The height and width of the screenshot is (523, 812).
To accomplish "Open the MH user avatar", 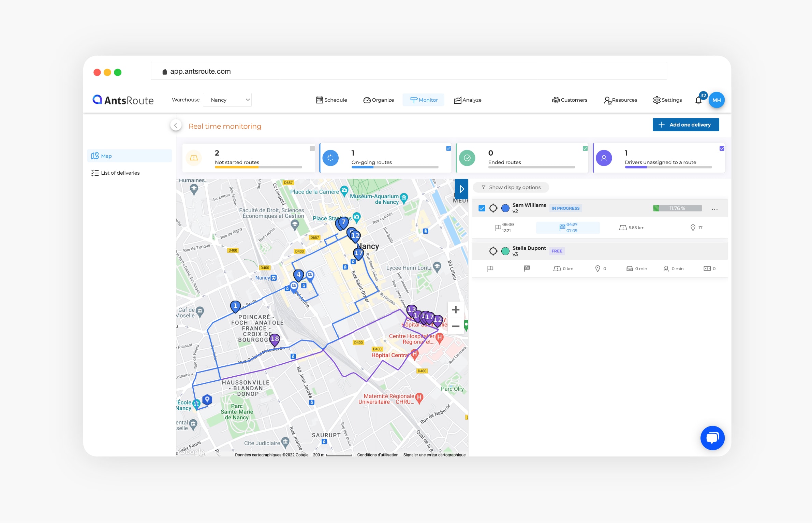I will (717, 100).
